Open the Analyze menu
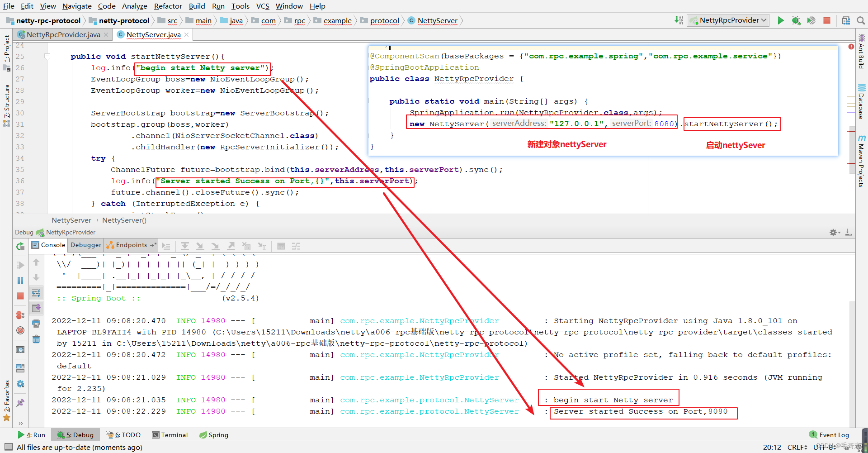Viewport: 868px width, 453px height. pyautogui.click(x=135, y=6)
